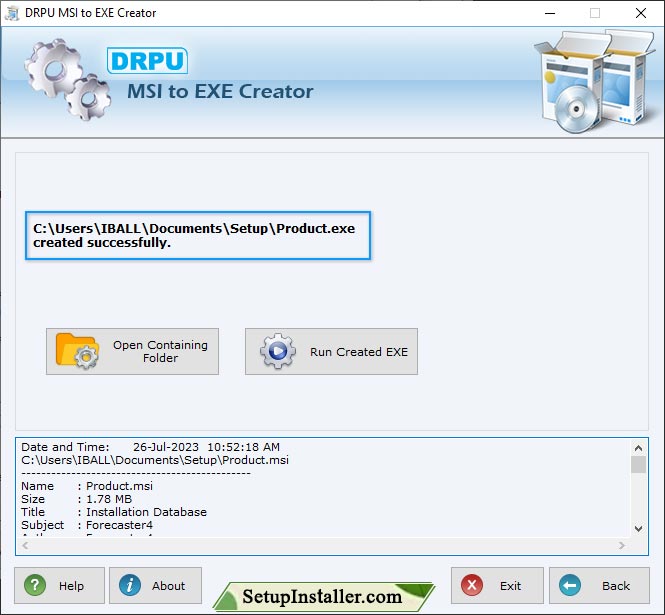Click the vertical scrollbar thumb in log
This screenshot has height=615, width=665.
coord(638,464)
